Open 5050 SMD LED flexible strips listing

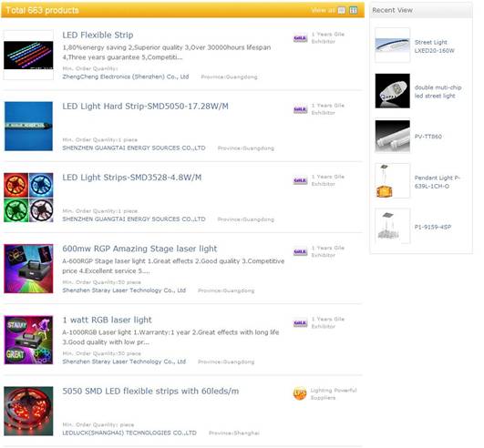tap(150, 392)
